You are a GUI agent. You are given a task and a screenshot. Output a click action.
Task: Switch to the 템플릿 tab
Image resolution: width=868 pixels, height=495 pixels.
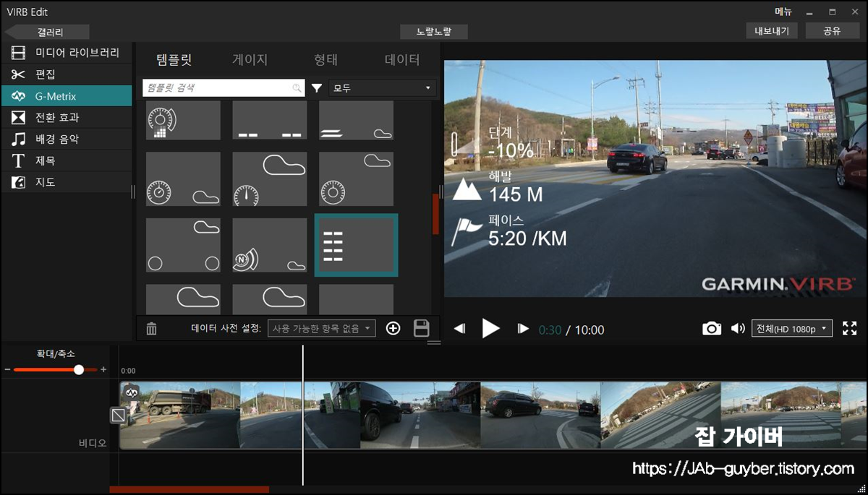coord(174,60)
